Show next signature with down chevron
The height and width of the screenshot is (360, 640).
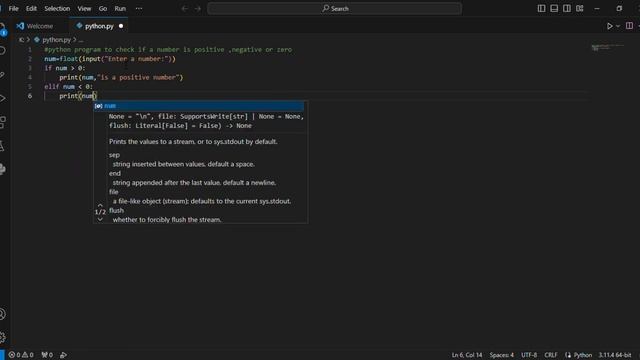[100, 219]
